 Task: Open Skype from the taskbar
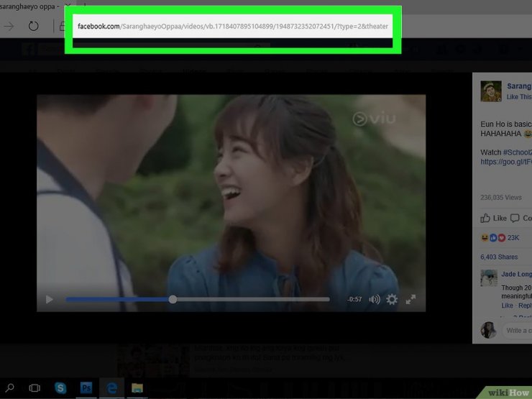tap(60, 387)
